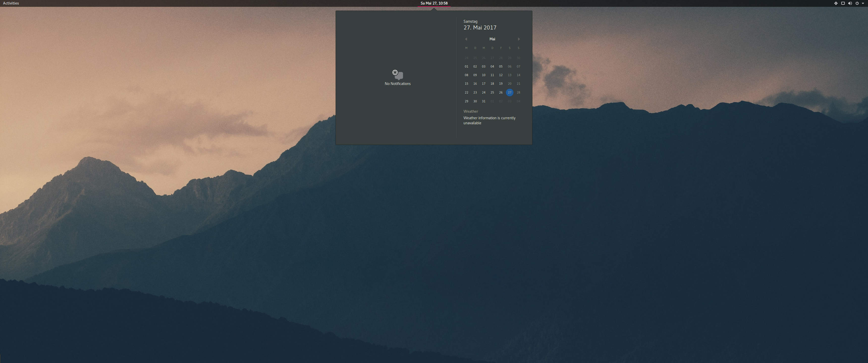Select May 15 in the calendar
868x363 pixels.
tap(466, 83)
